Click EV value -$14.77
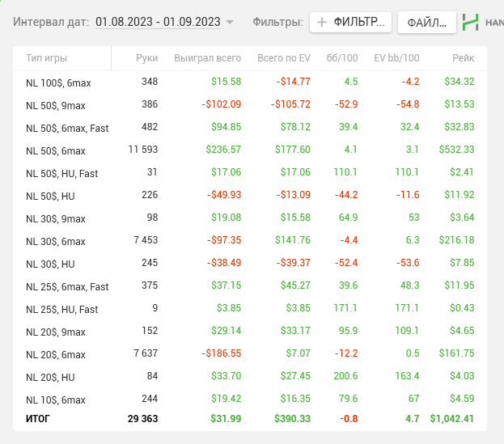Screen dimensions: 504x444 coord(293,82)
